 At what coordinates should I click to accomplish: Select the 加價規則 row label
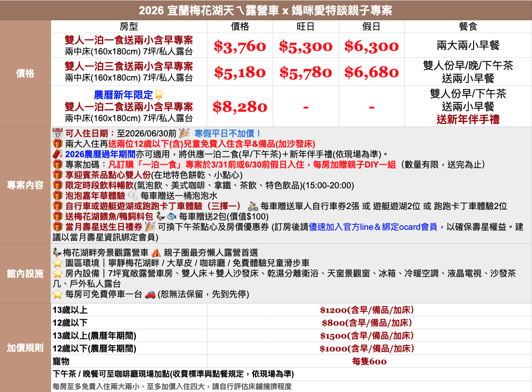pos(25,348)
